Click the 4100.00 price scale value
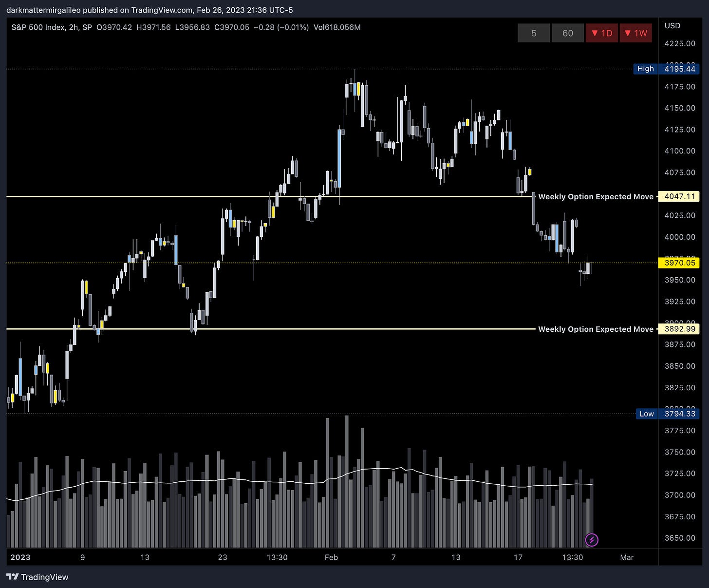 (x=680, y=151)
